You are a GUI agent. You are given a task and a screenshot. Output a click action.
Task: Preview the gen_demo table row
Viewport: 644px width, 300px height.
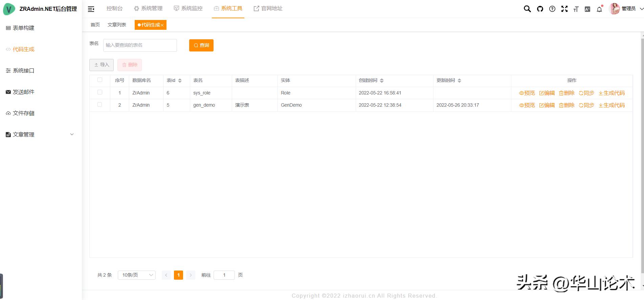pyautogui.click(x=527, y=105)
